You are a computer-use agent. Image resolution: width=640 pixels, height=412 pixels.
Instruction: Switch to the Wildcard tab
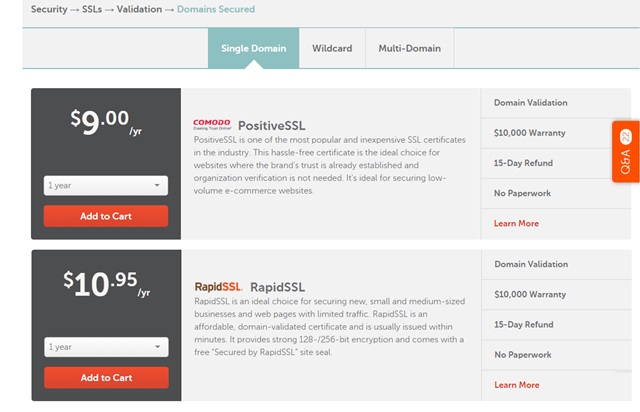(x=332, y=48)
